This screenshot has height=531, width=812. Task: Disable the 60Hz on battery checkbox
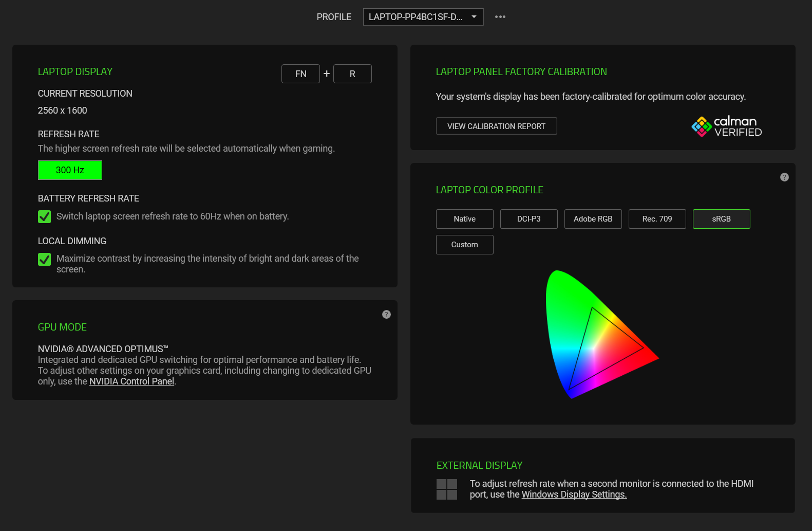(x=45, y=217)
